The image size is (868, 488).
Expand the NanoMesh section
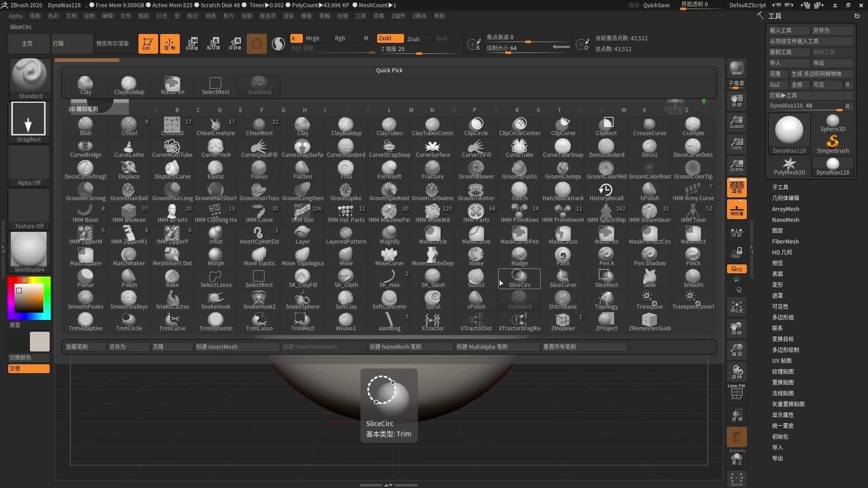(x=785, y=220)
